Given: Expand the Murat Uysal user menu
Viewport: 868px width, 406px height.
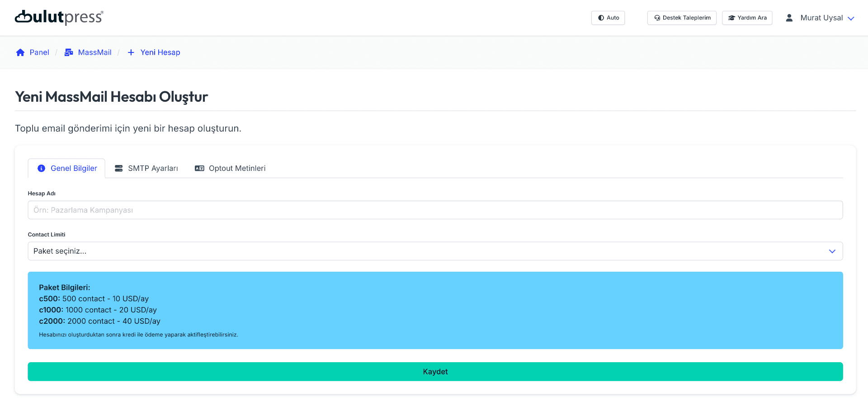Looking at the screenshot, I should click(x=826, y=18).
